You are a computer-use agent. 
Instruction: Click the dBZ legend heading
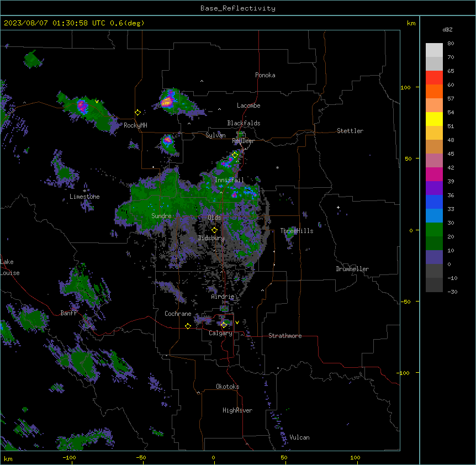(x=447, y=30)
